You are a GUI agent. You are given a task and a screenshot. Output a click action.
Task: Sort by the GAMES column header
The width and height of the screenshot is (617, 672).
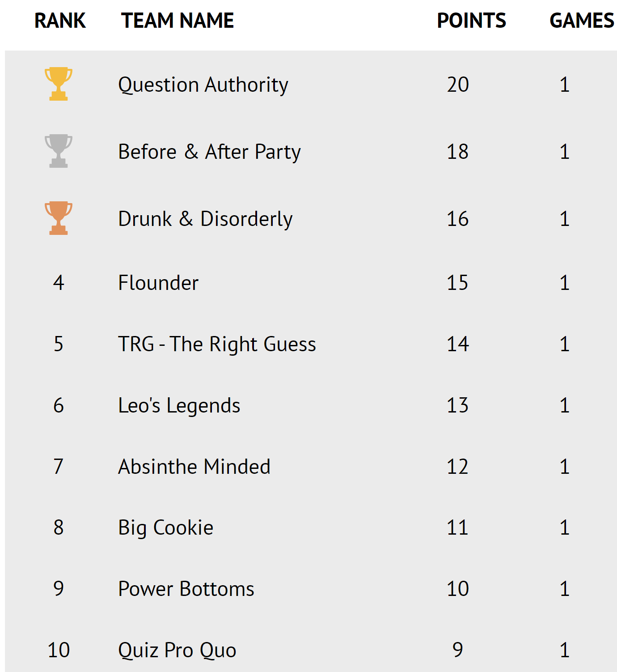(581, 21)
